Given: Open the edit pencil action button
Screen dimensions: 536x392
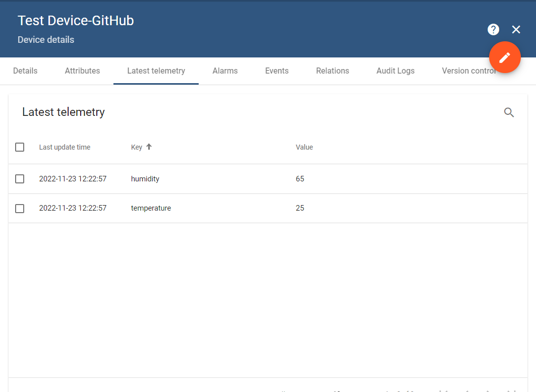Looking at the screenshot, I should (505, 58).
